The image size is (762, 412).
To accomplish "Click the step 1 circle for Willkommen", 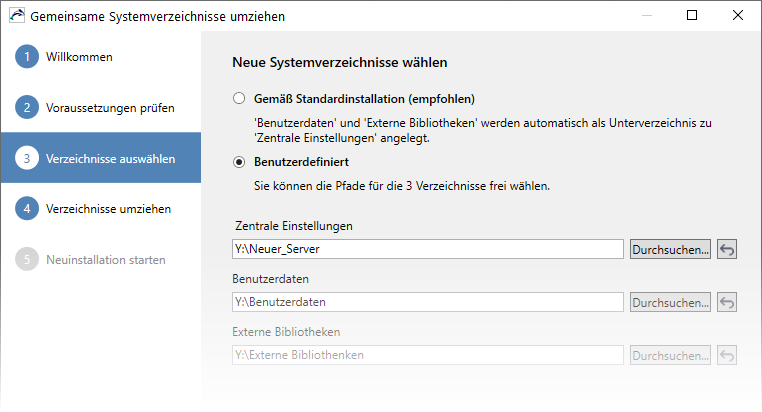I will (x=27, y=56).
